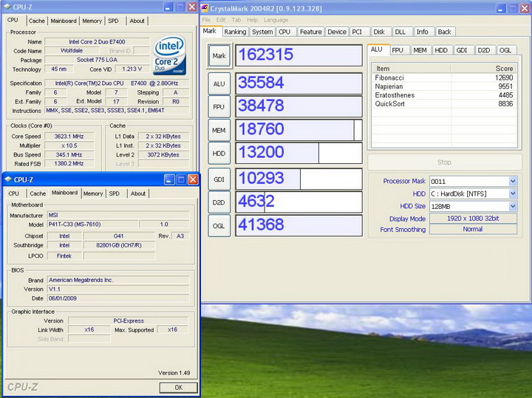Select the FPU results tab

(398, 50)
